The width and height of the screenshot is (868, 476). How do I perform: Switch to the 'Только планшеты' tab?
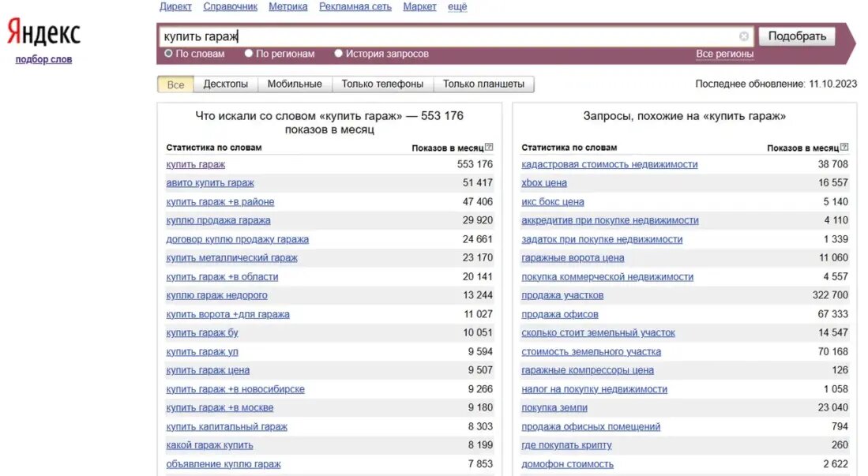483,84
